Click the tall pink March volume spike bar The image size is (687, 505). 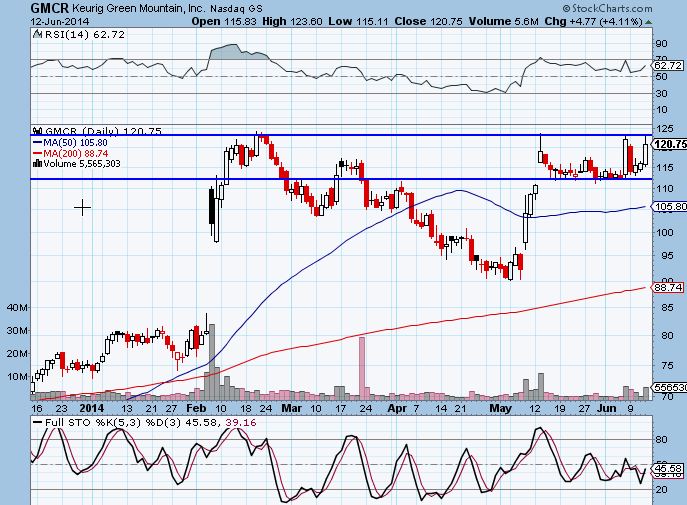click(x=362, y=368)
